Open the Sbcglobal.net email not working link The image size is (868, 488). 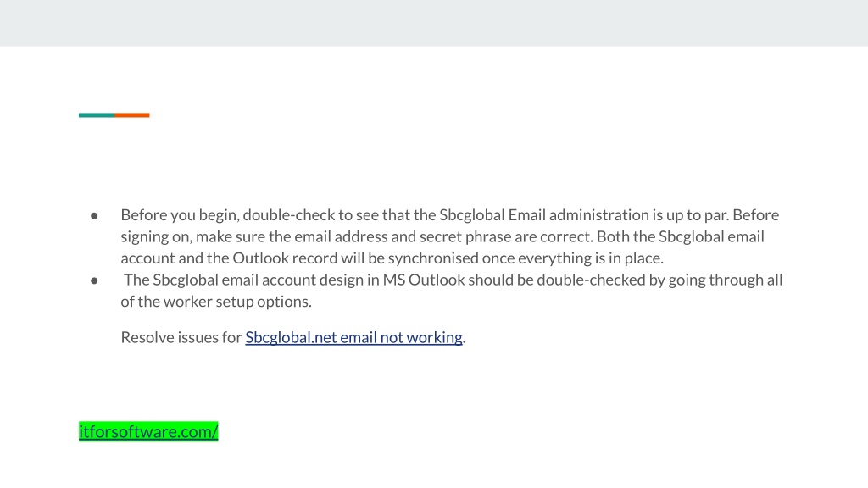coord(353,337)
